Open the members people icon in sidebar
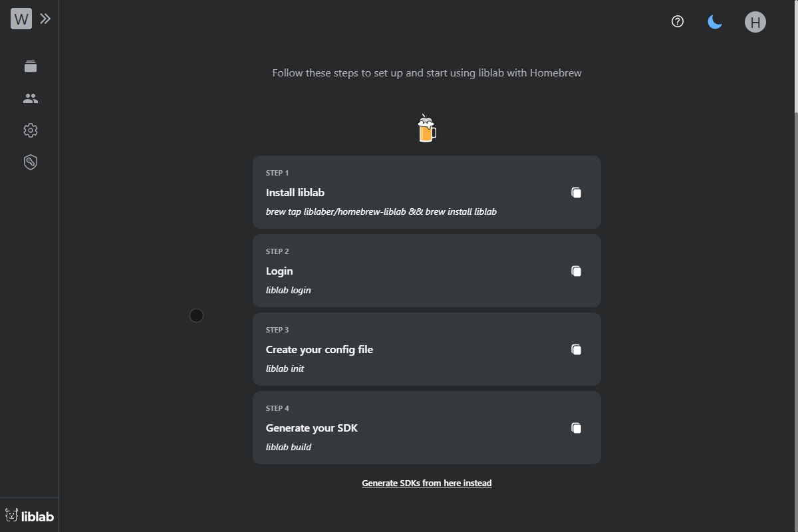 (30, 98)
